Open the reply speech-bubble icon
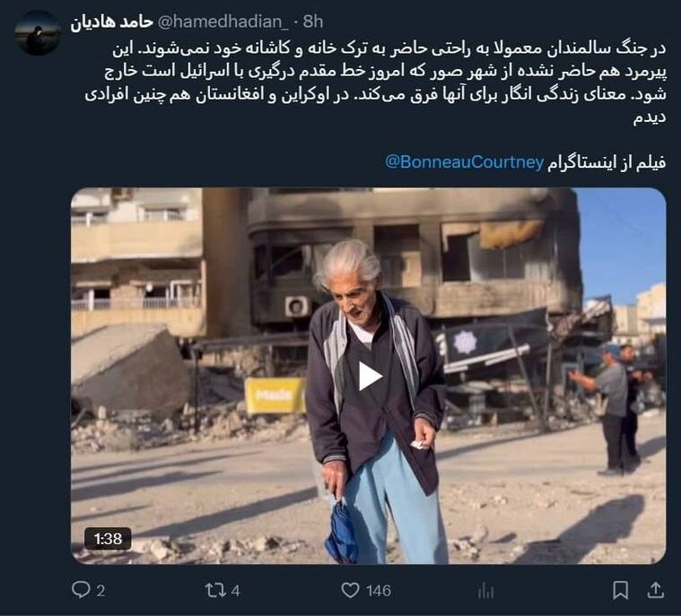681x616 pixels. coord(81,590)
